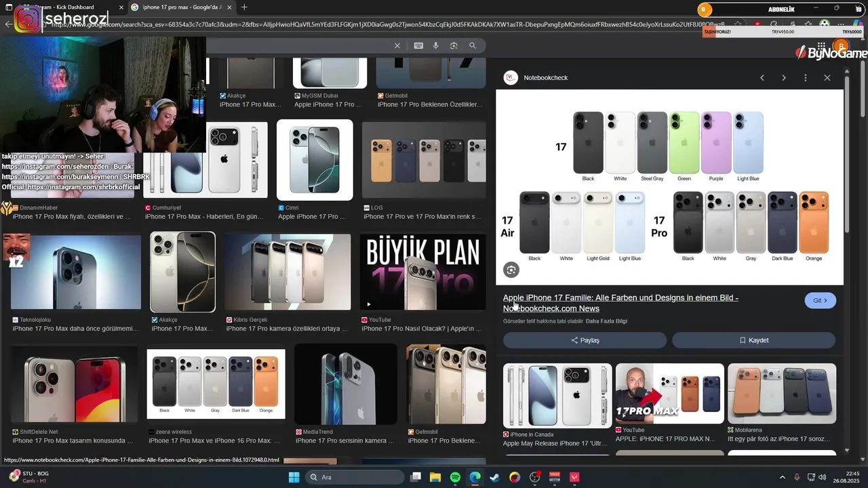Clear the Google search box text
The width and height of the screenshot is (868, 488).
[x=397, y=45]
